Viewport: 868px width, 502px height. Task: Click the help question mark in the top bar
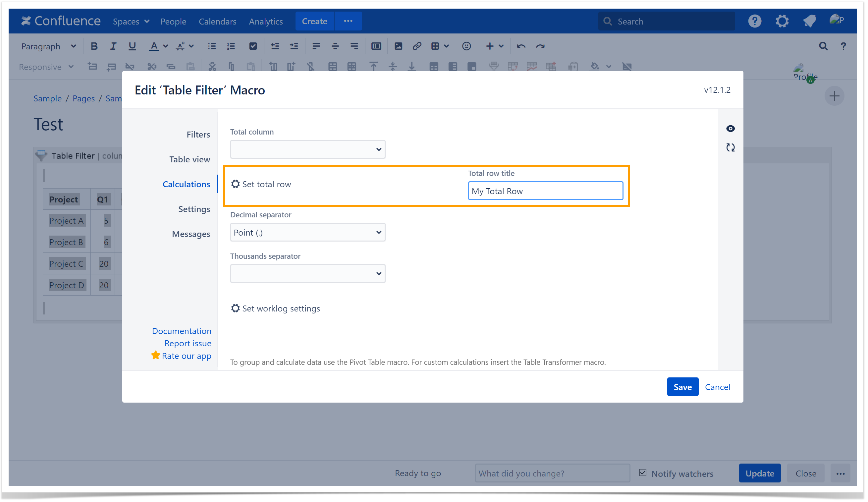pos(754,21)
